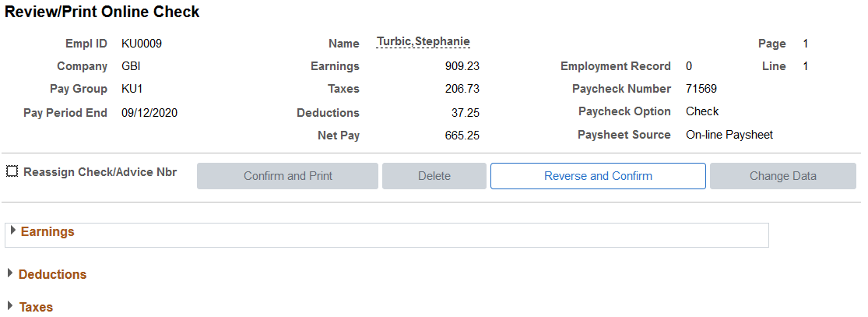The height and width of the screenshot is (317, 868).
Task: Click the Change Data button
Action: pos(782,176)
